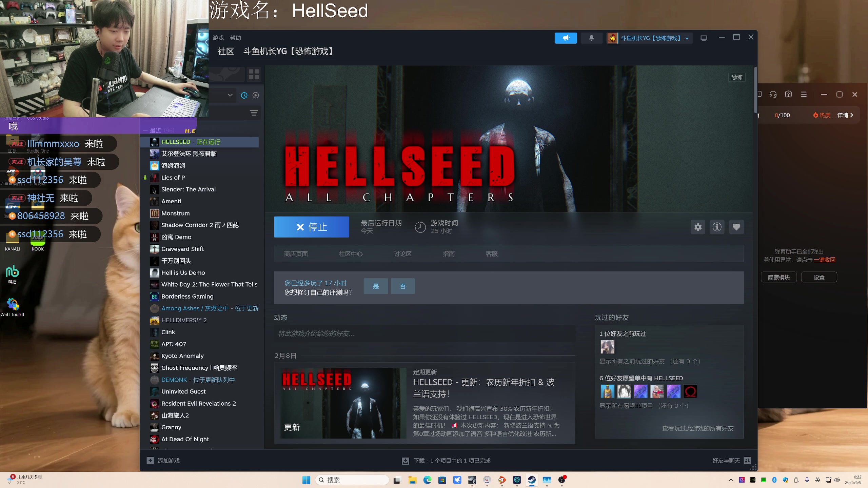Add HELLSEED to favorites heart

[x=736, y=227]
